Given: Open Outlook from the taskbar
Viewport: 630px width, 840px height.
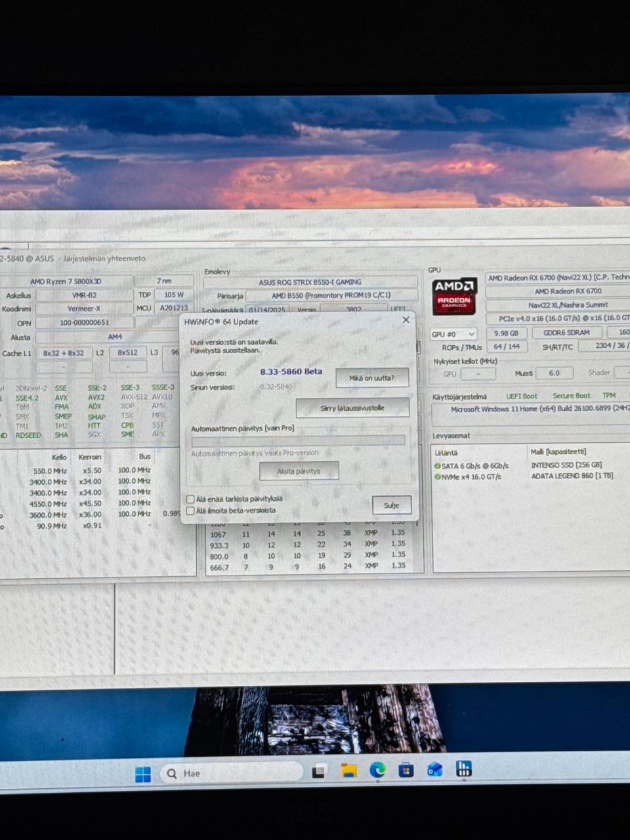Looking at the screenshot, I should pyautogui.click(x=434, y=768).
